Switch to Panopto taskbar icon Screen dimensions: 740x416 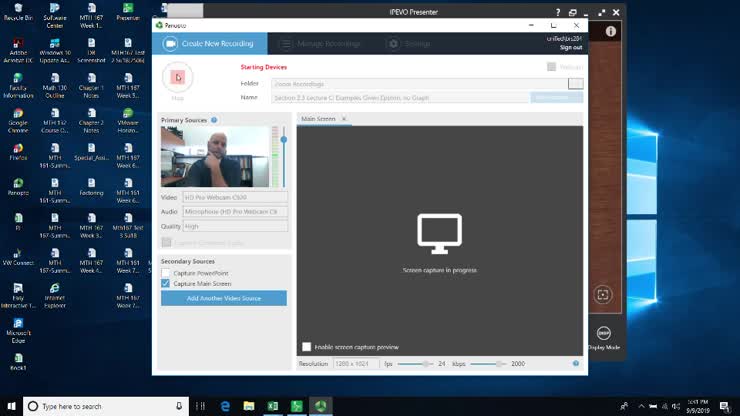point(320,406)
